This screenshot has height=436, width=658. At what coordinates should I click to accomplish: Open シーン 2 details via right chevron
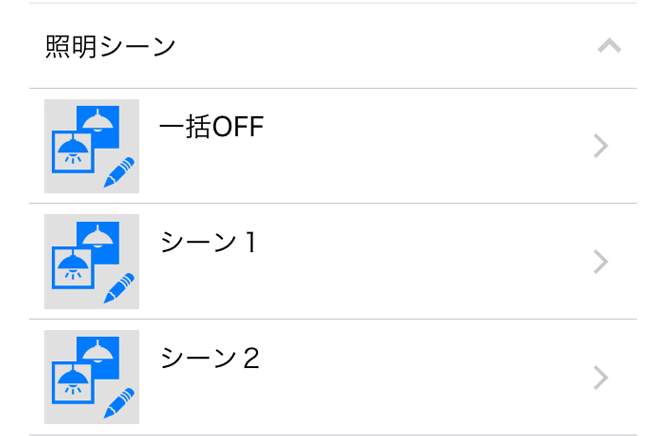point(601,377)
